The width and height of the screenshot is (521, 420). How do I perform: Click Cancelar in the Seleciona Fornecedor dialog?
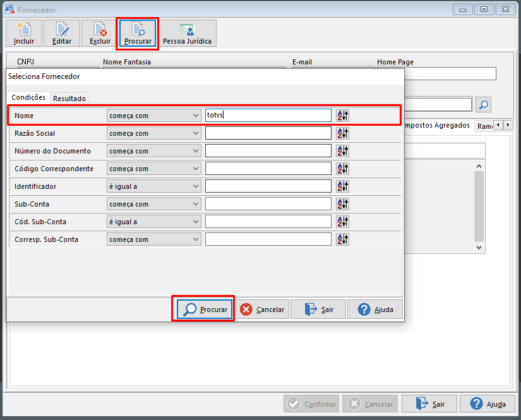(x=262, y=309)
